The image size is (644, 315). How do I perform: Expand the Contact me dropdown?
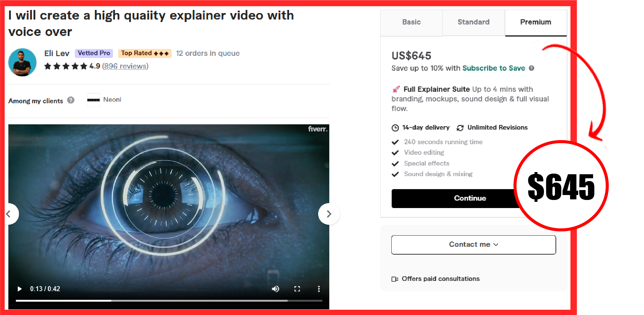coord(473,245)
